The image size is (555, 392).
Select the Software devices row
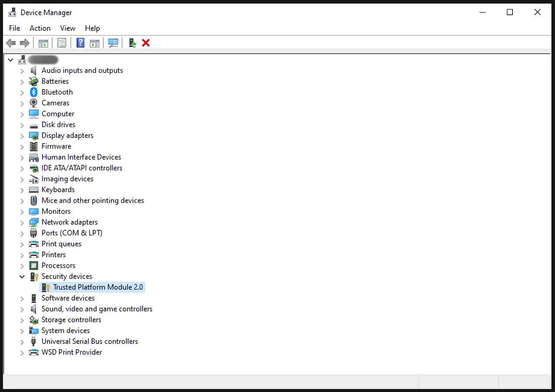pyautogui.click(x=68, y=298)
